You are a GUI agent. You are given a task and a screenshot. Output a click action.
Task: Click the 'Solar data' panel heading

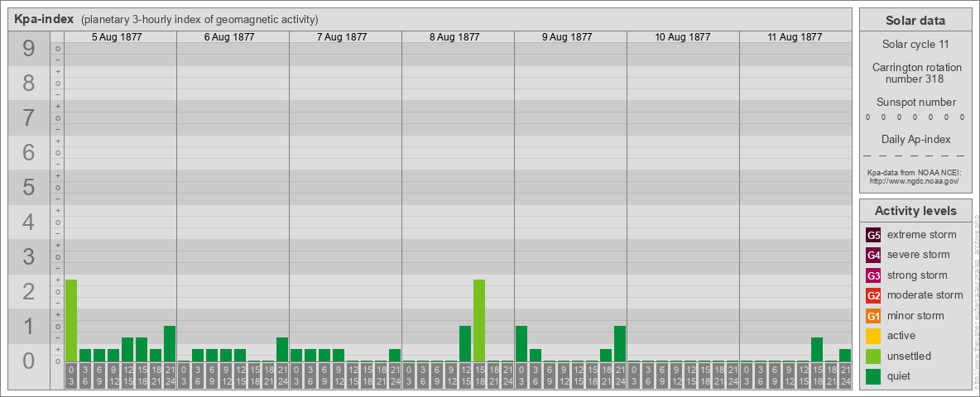pos(915,21)
